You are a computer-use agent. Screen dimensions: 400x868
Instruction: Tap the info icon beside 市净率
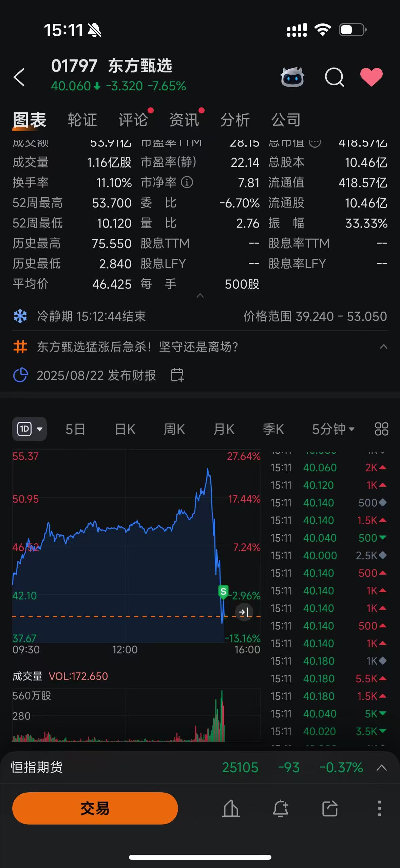coord(187,182)
